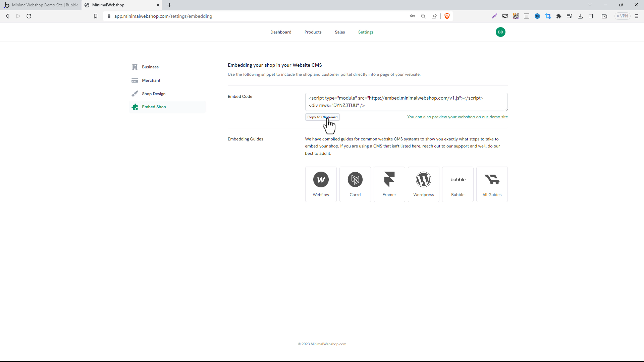Click the Business settings icon

tap(135, 67)
